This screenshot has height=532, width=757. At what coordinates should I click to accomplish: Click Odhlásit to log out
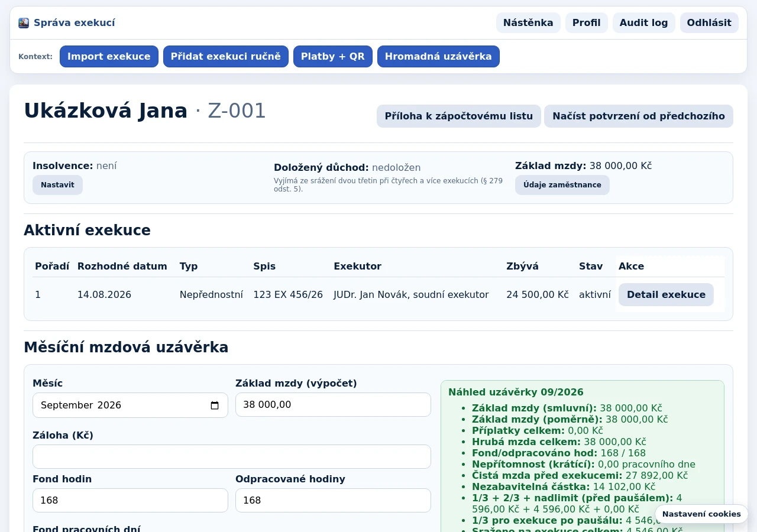709,23
